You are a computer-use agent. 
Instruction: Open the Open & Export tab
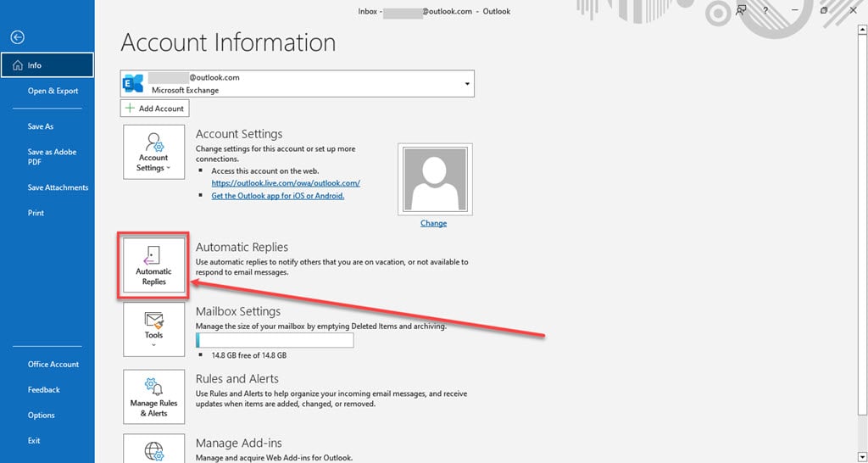point(53,91)
